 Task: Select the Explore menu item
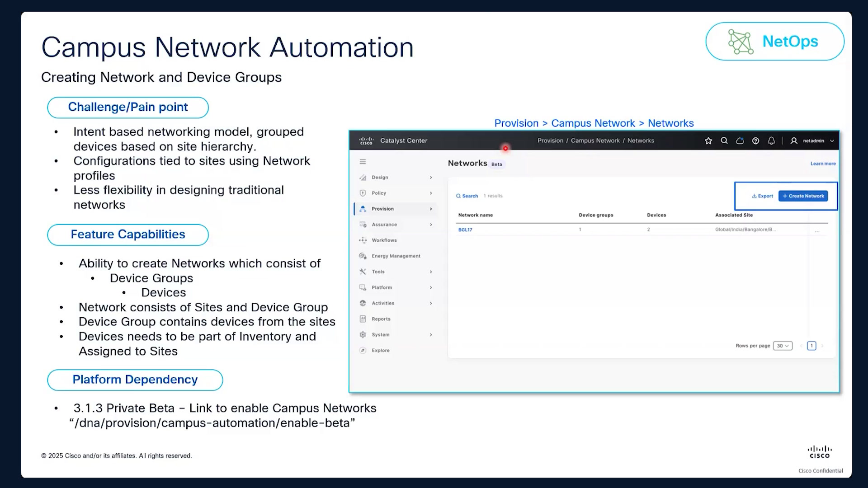381,351
